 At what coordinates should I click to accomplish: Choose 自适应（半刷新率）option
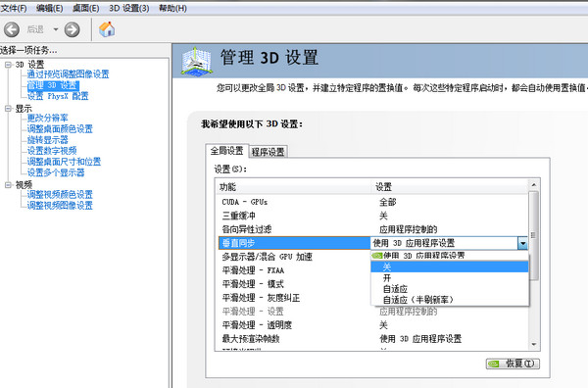pyautogui.click(x=450, y=300)
